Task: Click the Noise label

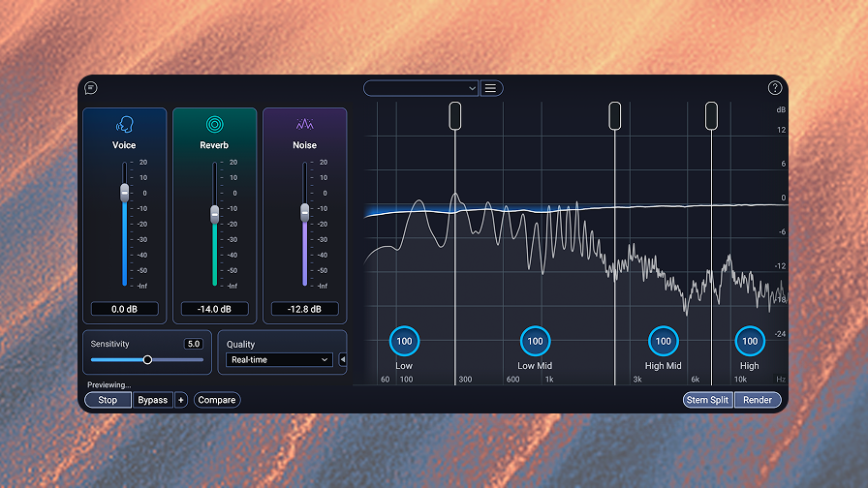Action: click(x=304, y=145)
